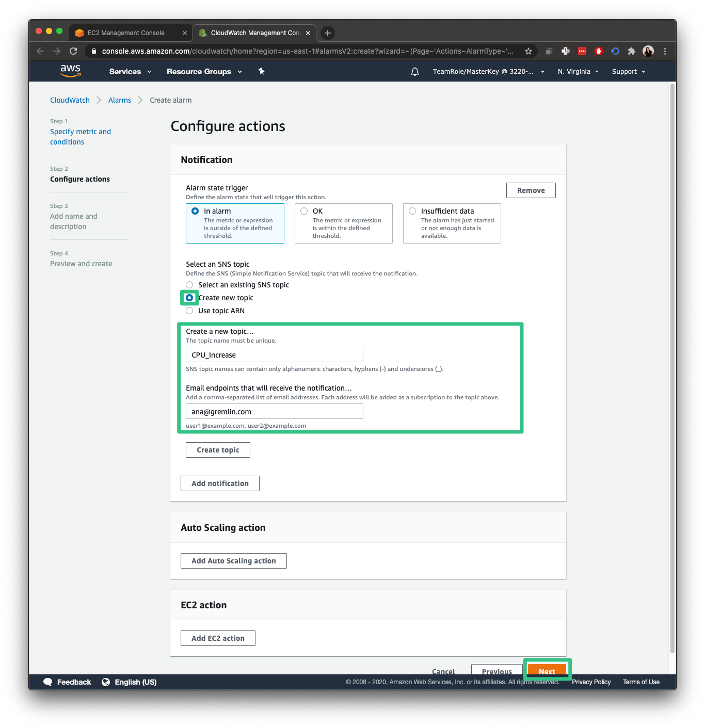Image resolution: width=705 pixels, height=728 pixels.
Task: Click the browser forward arrow
Action: point(57,51)
